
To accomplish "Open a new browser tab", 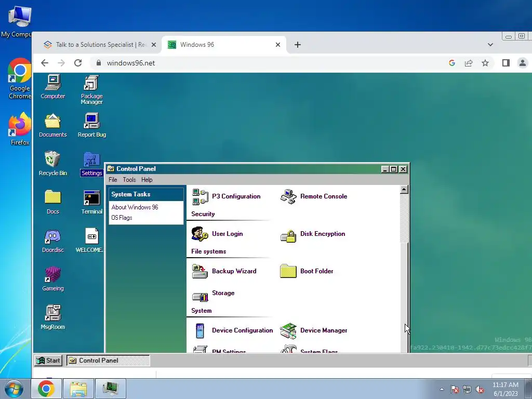I will coord(298,45).
